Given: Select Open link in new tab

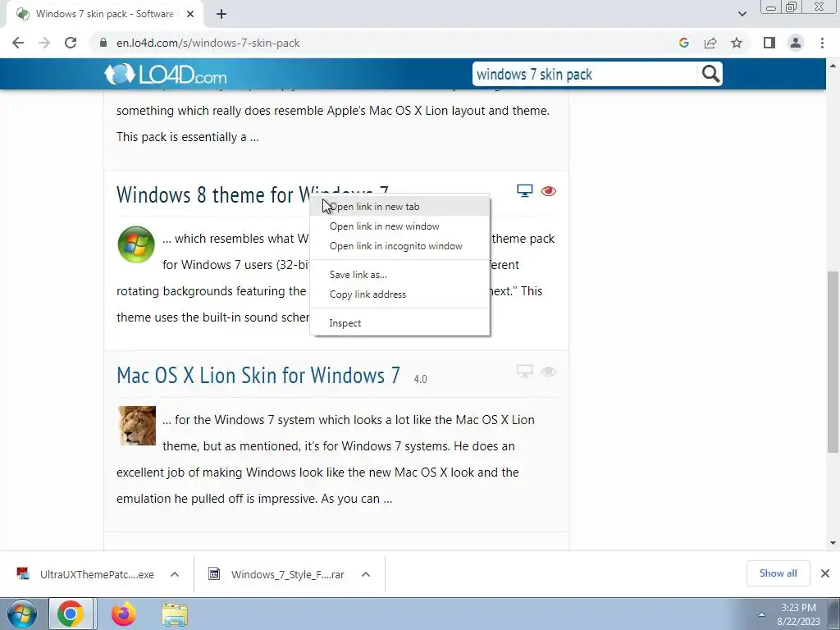Looking at the screenshot, I should (399, 206).
